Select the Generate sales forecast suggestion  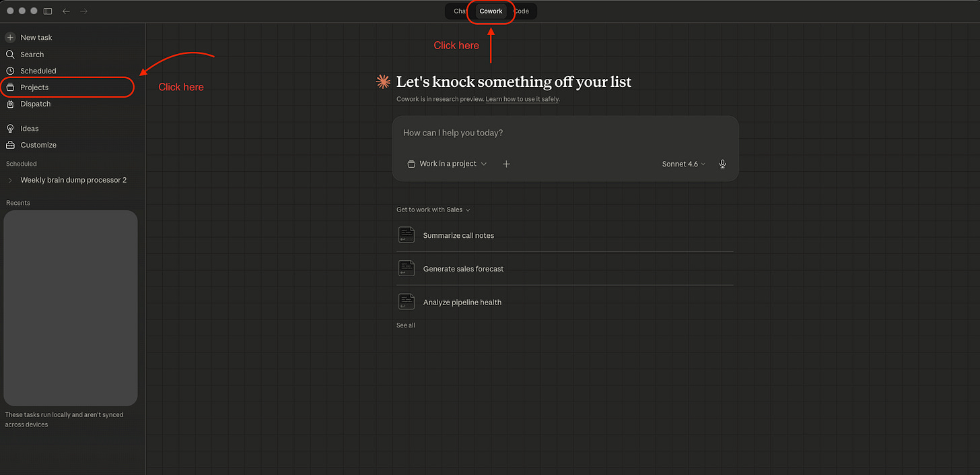(x=565, y=268)
